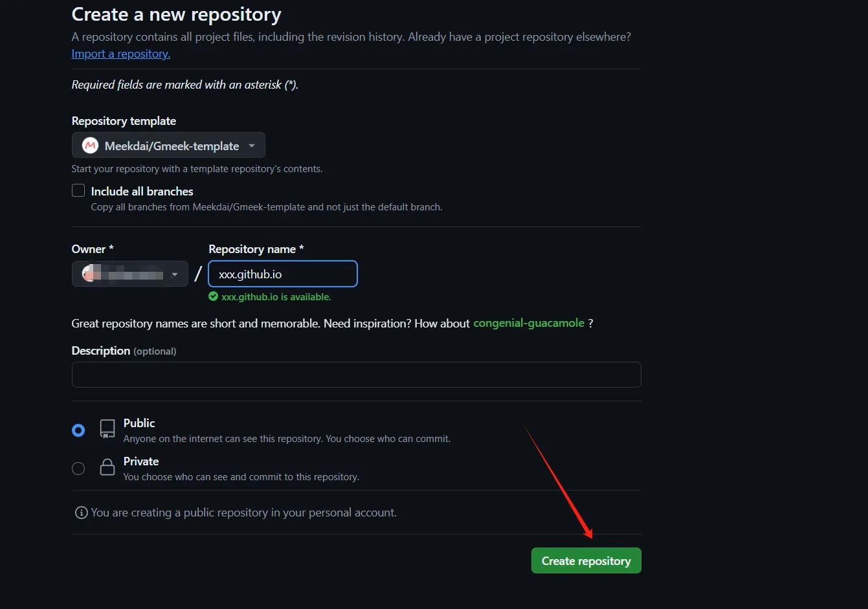Click into the Description input field
Image resolution: width=868 pixels, height=609 pixels.
(356, 375)
